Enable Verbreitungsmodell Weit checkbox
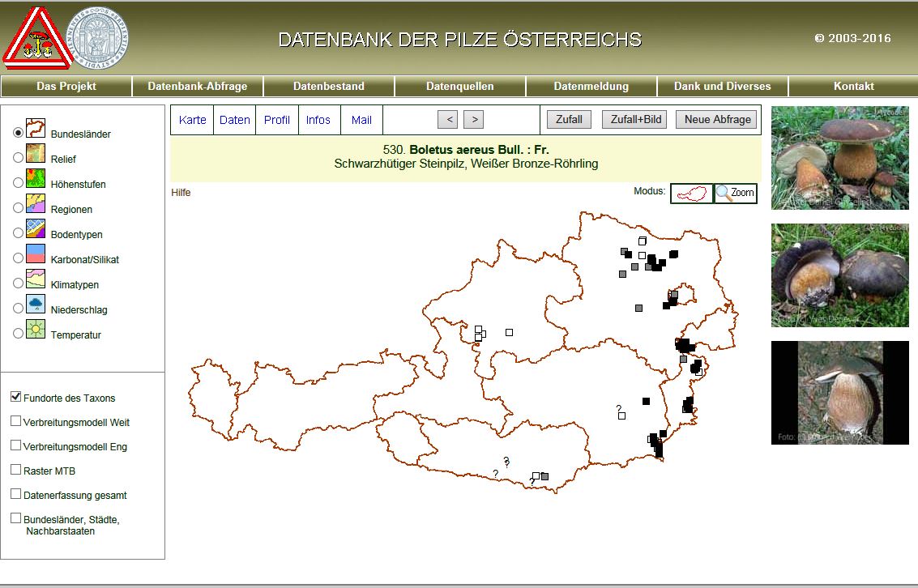Image resolution: width=918 pixels, height=588 pixels. (16, 421)
